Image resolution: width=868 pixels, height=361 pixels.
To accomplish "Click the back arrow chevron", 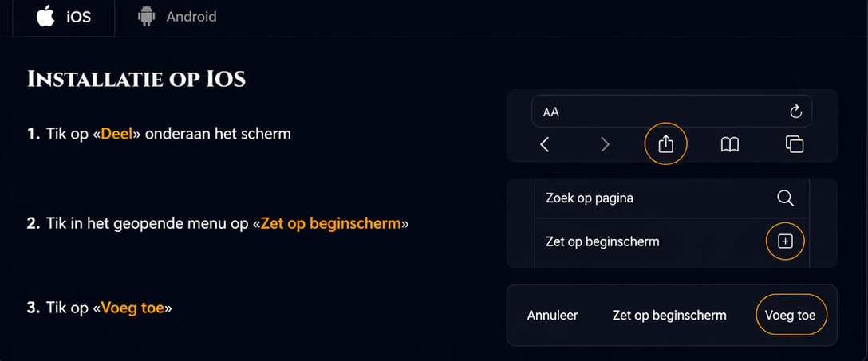I will pos(545,144).
